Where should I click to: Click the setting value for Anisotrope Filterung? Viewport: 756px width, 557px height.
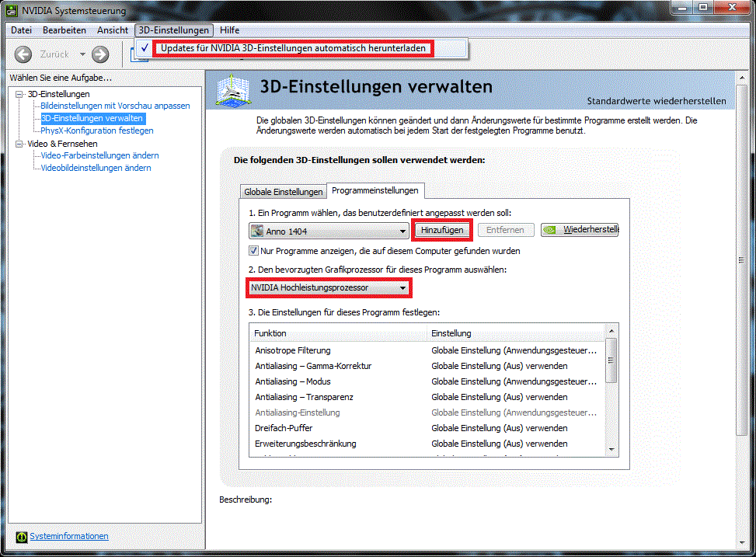[514, 350]
